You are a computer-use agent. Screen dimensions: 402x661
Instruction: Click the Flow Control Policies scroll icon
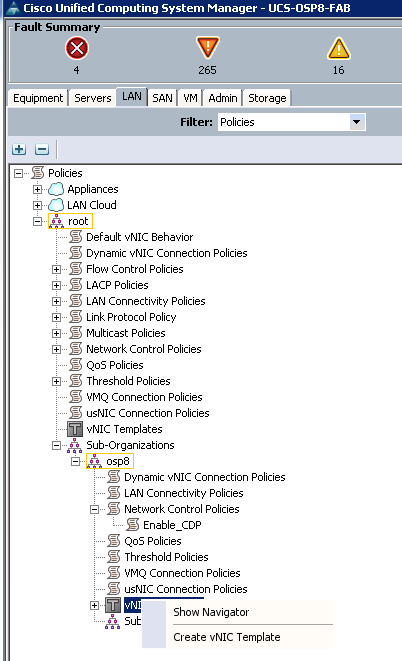[75, 269]
